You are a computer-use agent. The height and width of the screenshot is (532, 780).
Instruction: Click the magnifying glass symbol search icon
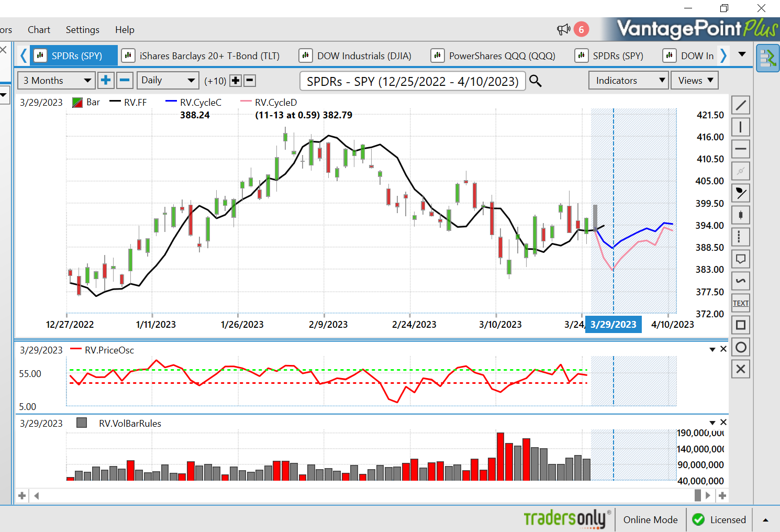click(x=535, y=81)
